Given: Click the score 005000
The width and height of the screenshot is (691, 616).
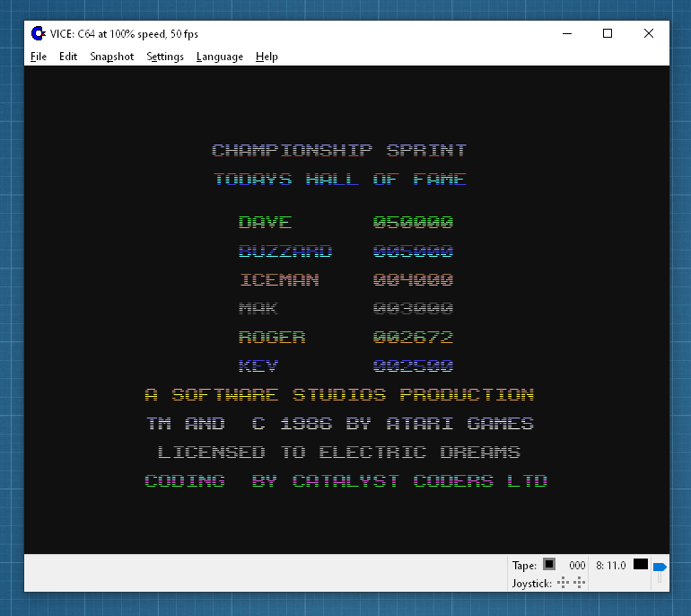Looking at the screenshot, I should pos(413,251).
